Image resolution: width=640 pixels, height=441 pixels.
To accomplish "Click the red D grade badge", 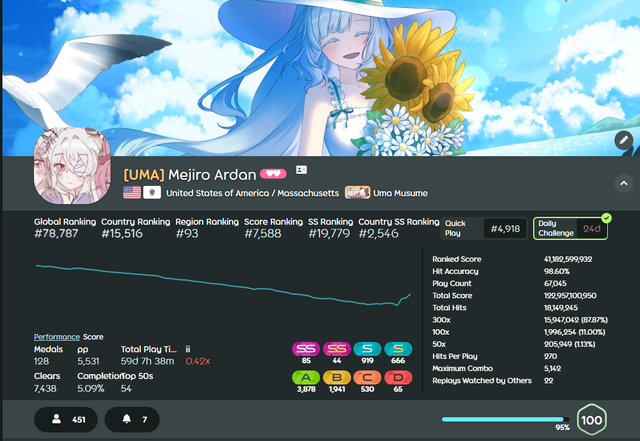I will click(398, 377).
